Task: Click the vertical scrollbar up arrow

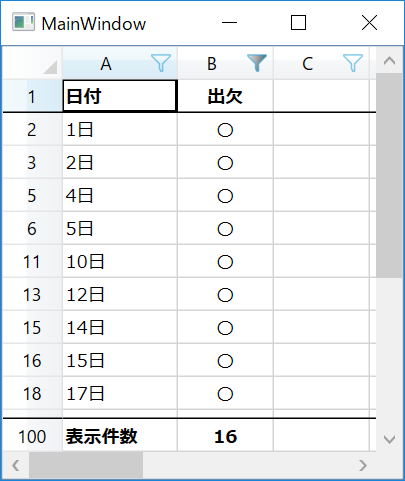Action: point(389,61)
